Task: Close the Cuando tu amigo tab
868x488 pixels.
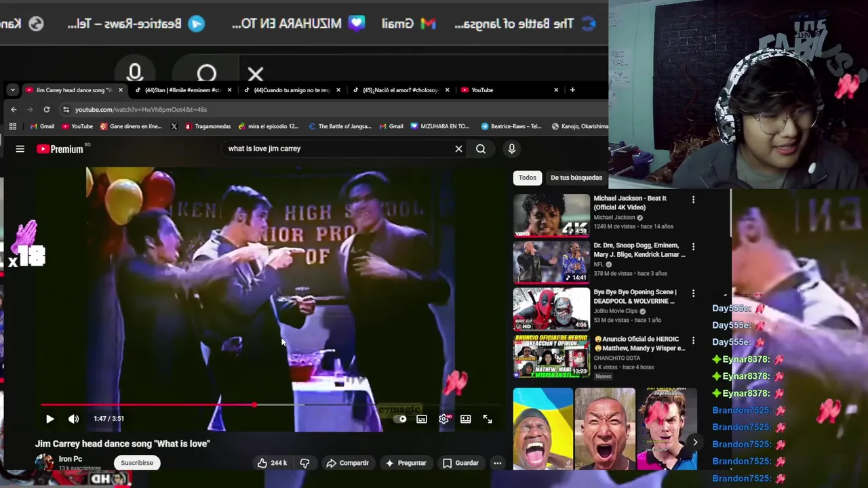Action: pos(338,89)
